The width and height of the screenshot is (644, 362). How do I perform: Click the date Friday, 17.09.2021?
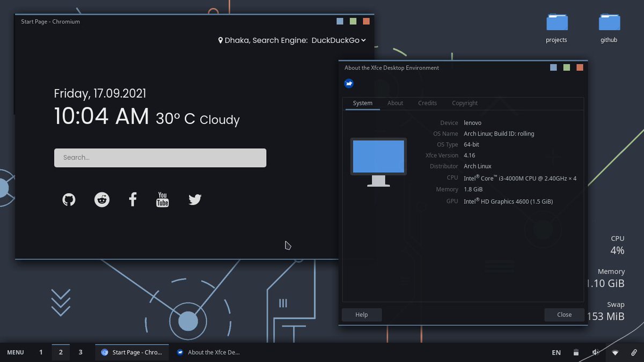(x=100, y=93)
